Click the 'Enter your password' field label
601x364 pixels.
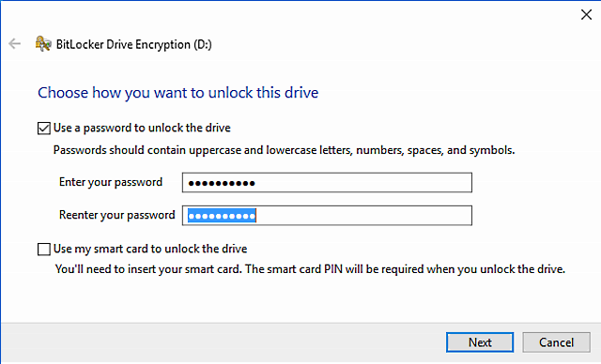tap(111, 182)
